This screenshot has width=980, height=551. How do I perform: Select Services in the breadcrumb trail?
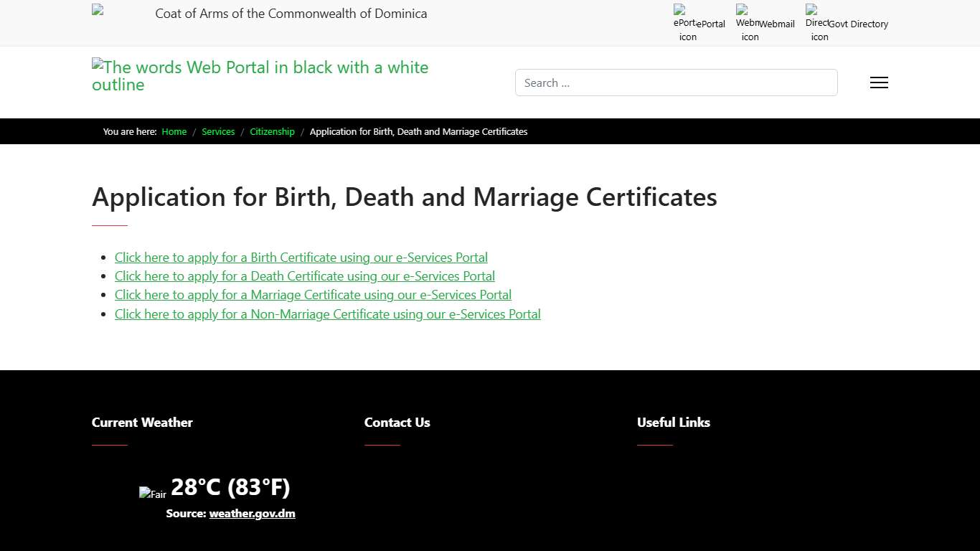coord(218,131)
